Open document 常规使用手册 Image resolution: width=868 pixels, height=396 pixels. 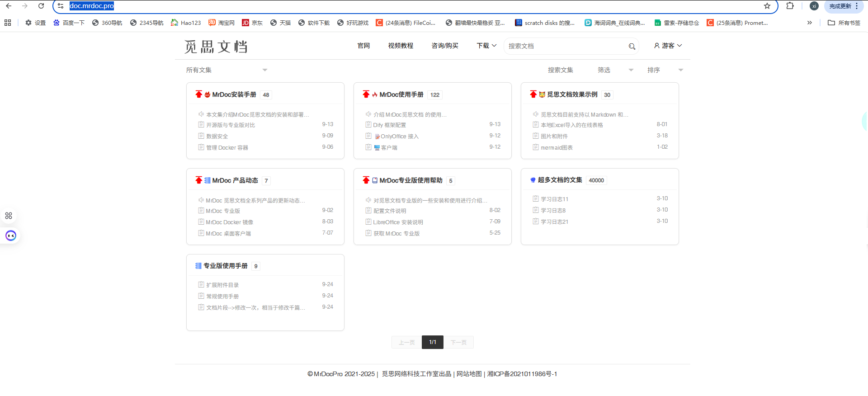coord(222,296)
